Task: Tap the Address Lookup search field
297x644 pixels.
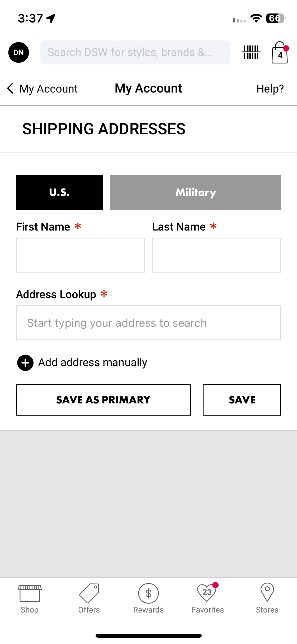Action: tap(148, 323)
